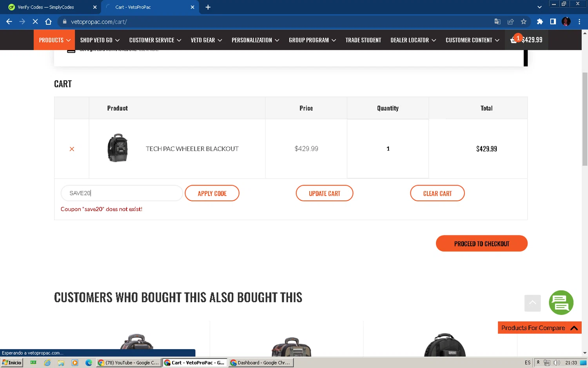Image resolution: width=588 pixels, height=368 pixels.
Task: Open file explorer folder in taskbar
Action: pyautogui.click(x=61, y=363)
